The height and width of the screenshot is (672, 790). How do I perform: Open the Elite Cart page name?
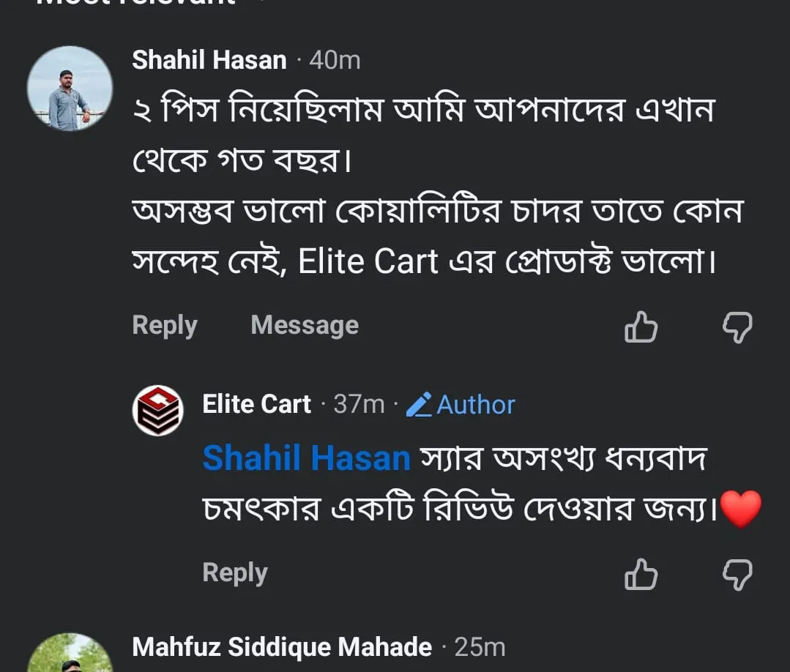pos(257,404)
